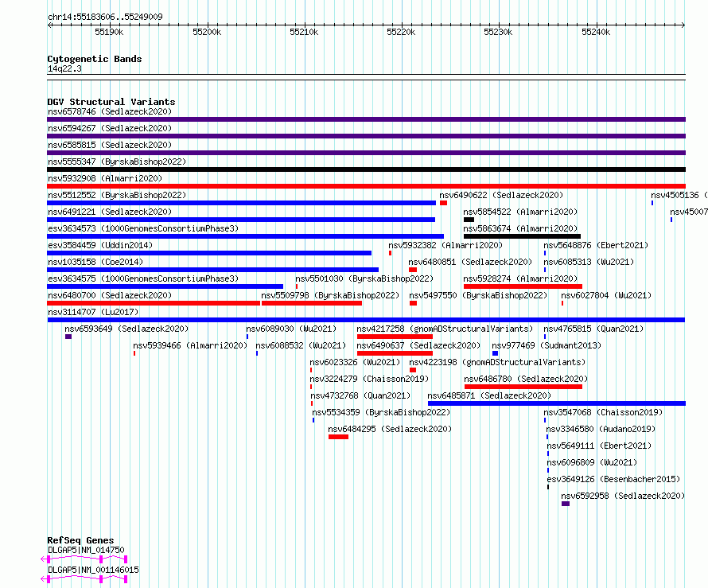
Task: Click nsv4223198 (gnomADStructuralVariants) label
Action: pyautogui.click(x=497, y=362)
